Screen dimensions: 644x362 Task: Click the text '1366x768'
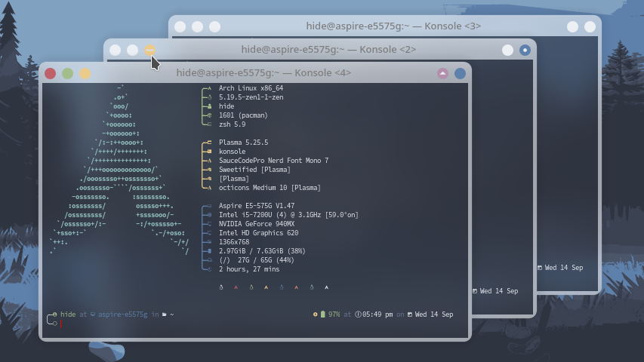point(234,242)
